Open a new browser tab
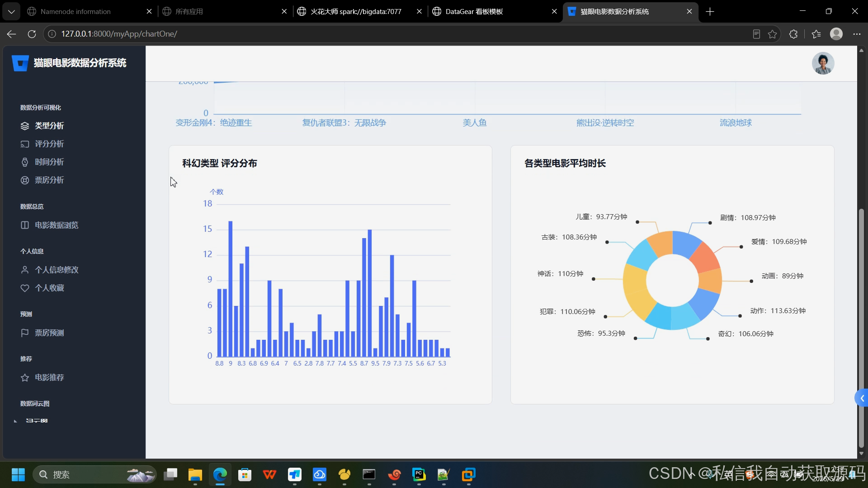Image resolution: width=868 pixels, height=488 pixels. coord(710,11)
